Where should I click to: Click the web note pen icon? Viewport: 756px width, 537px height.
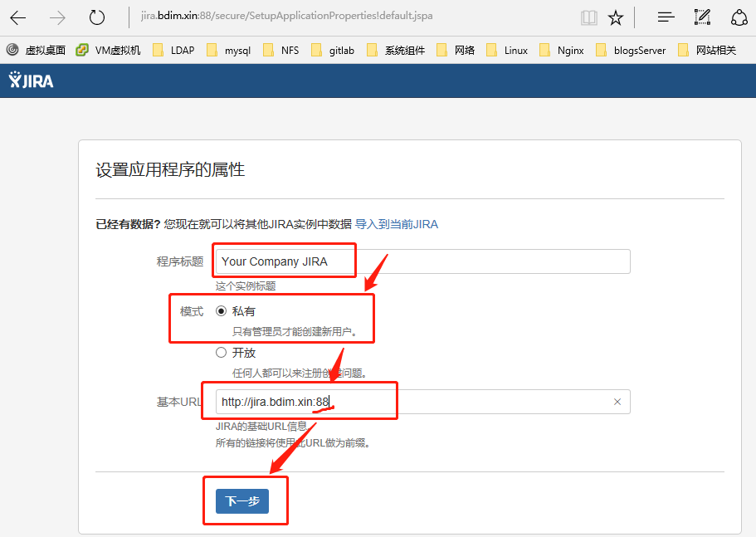pos(702,17)
